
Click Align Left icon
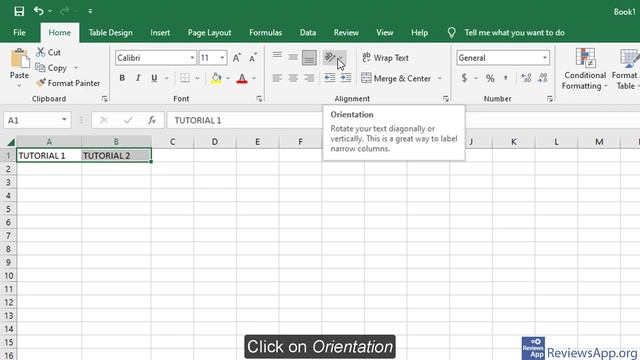coord(277,78)
